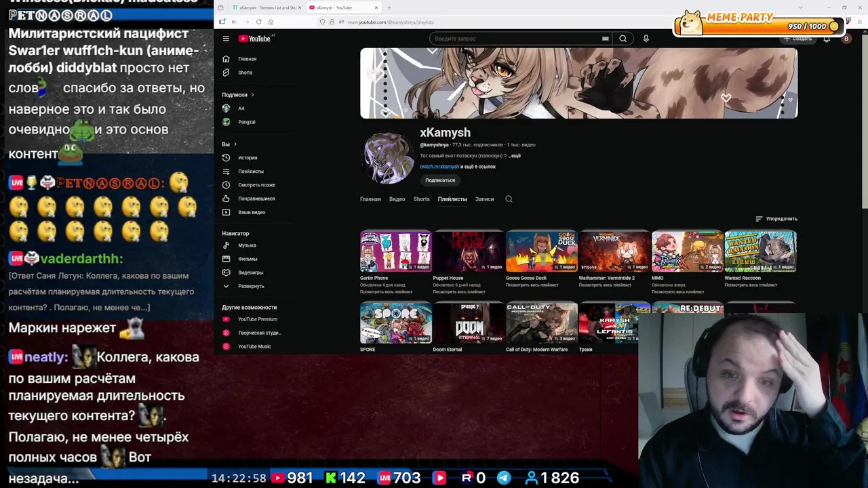Screen dimensions: 868x488
Task: Open Видеоигры in the Навигатор section
Action: (x=250, y=272)
